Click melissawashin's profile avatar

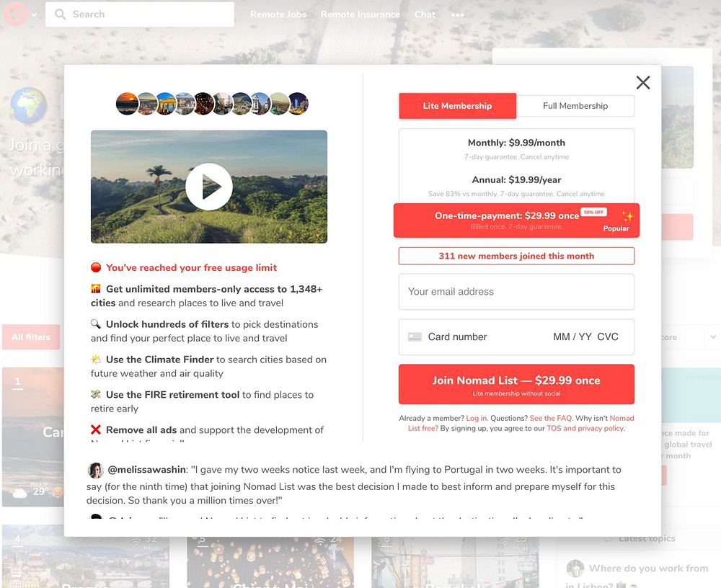(96, 471)
